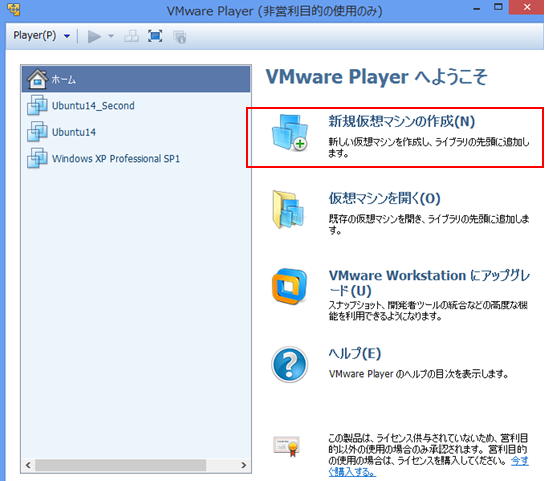Click the Send Ctrl+Alt+Del toolbar icon

132,36
